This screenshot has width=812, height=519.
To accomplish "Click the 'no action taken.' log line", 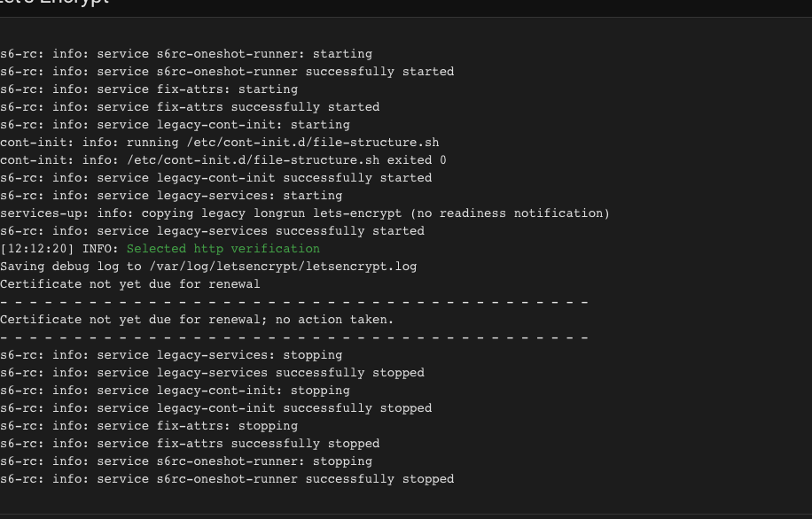I will tap(197, 320).
